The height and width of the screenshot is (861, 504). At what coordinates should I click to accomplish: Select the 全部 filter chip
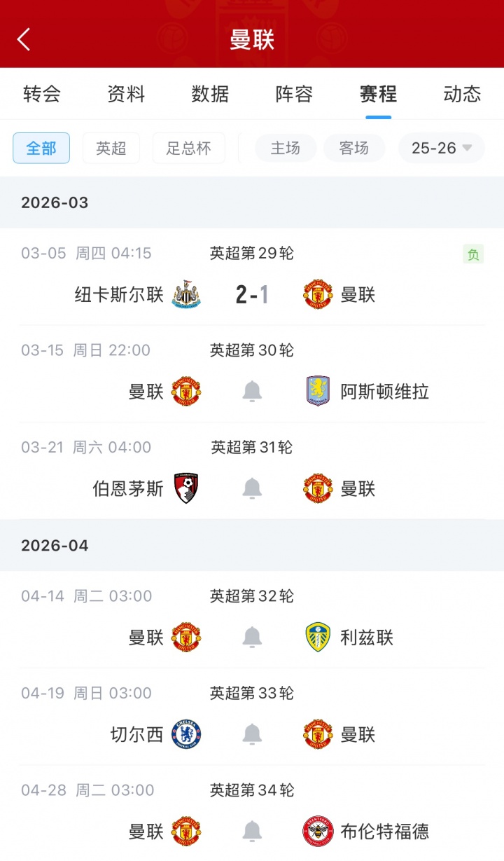tap(41, 148)
